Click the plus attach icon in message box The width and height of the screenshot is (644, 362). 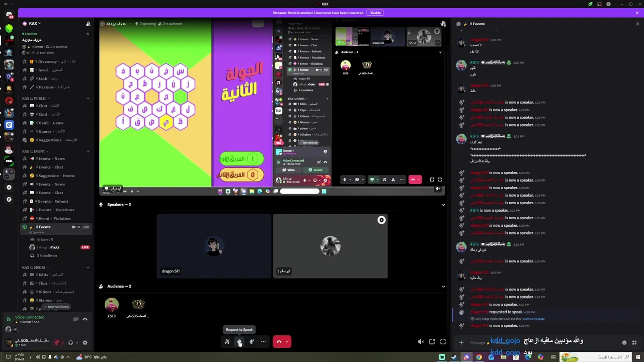tap(461, 342)
